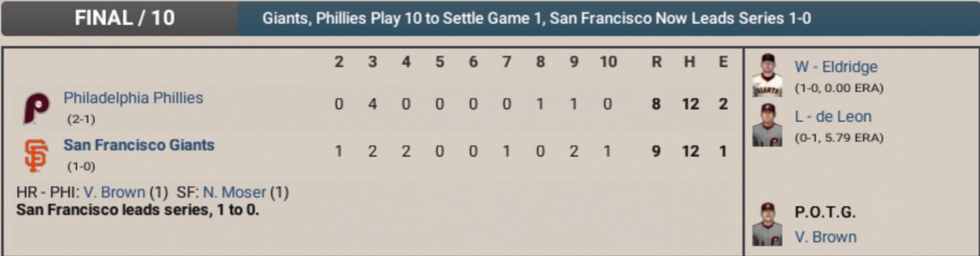Click the FINAL / 10 status header
Viewport: 980px width, 256px height.
click(x=124, y=18)
